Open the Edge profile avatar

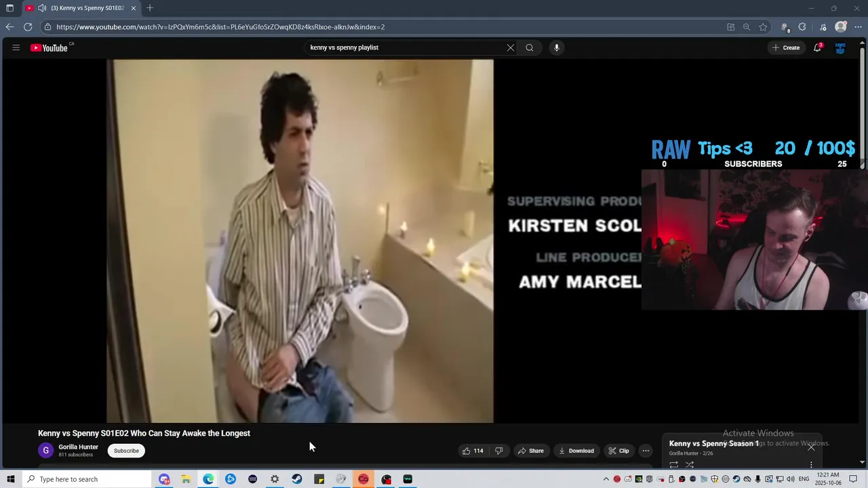point(841,27)
